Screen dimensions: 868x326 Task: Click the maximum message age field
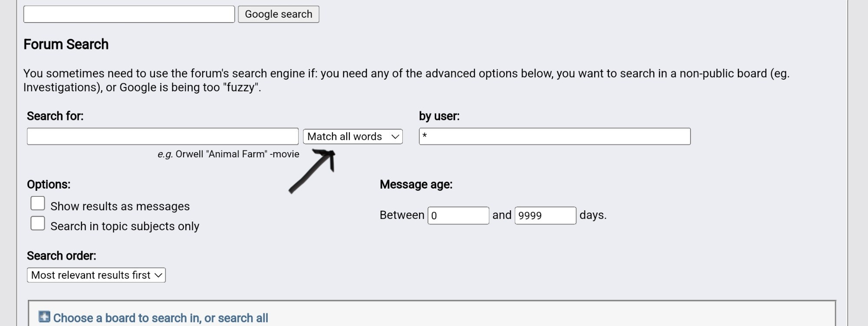(546, 215)
